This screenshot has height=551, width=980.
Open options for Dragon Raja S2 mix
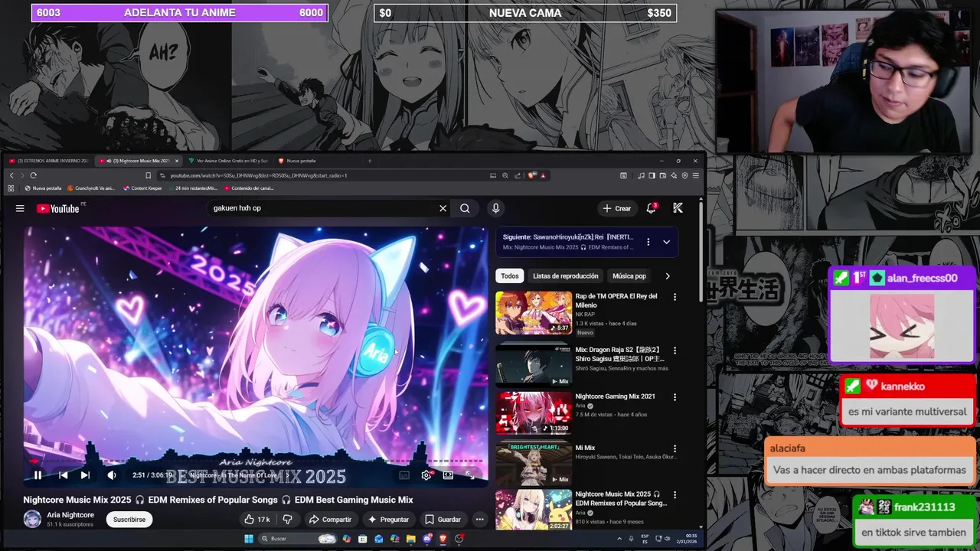tap(675, 350)
